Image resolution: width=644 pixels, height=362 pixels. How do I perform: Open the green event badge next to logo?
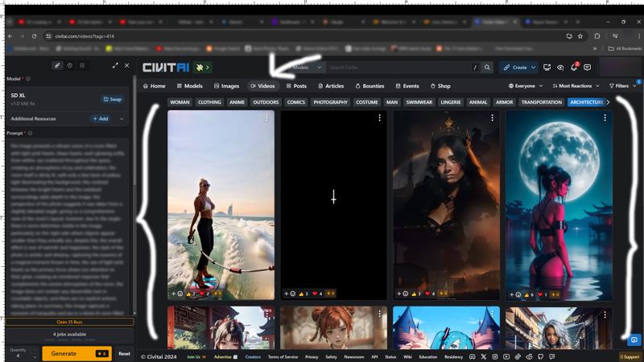click(202, 68)
